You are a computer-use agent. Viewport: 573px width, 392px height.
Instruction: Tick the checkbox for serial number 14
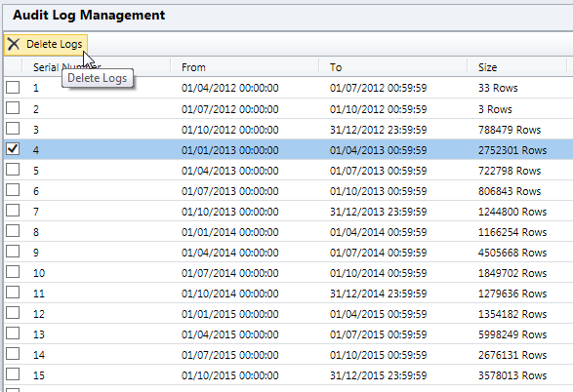pos(13,353)
